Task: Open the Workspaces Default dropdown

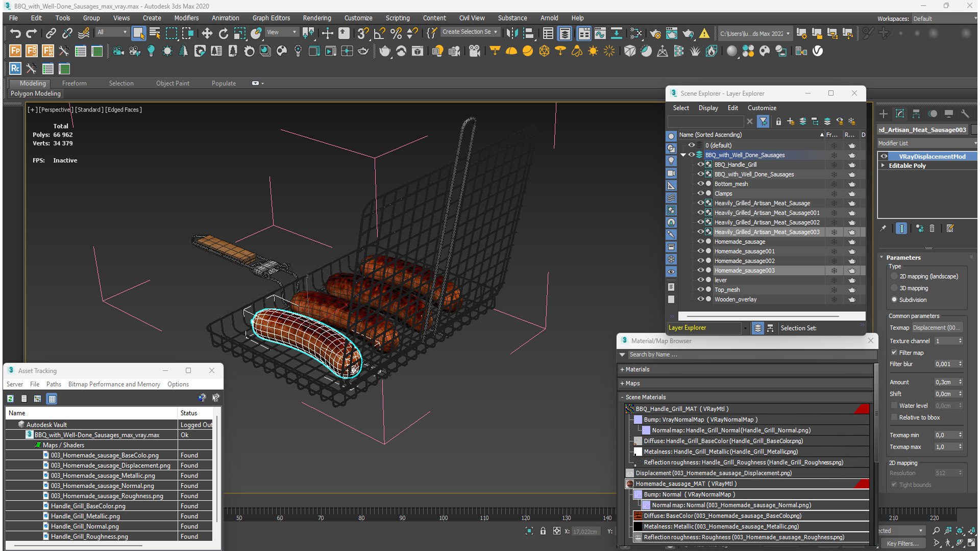Action: 944,18
